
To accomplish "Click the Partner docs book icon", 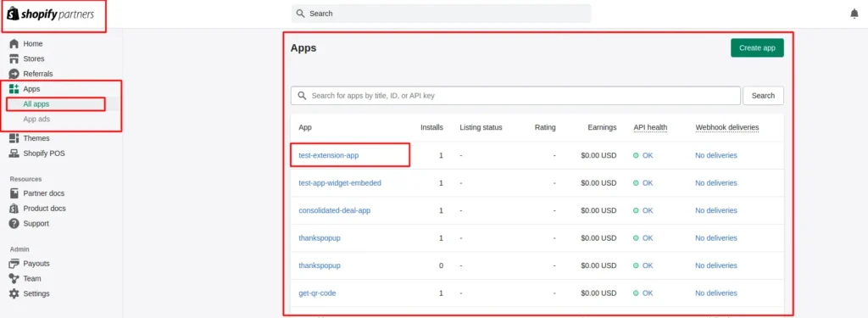I will click(x=14, y=193).
